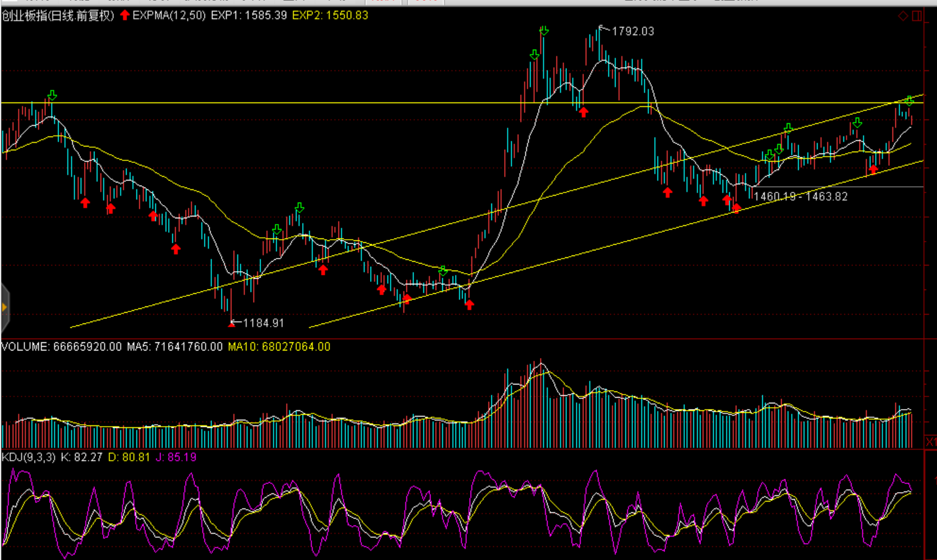The height and width of the screenshot is (560, 937).
Task: Click red buy arrow between the two peaks
Action: (x=583, y=112)
